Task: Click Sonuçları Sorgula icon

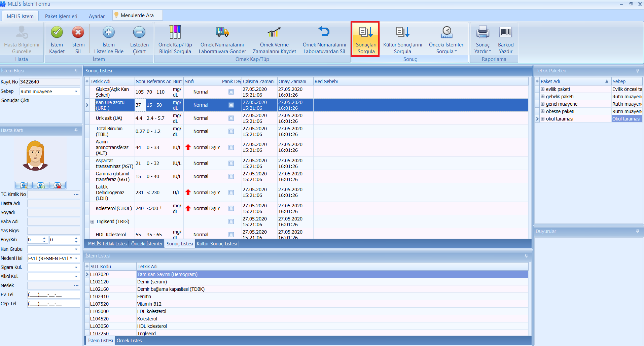Action: point(366,32)
